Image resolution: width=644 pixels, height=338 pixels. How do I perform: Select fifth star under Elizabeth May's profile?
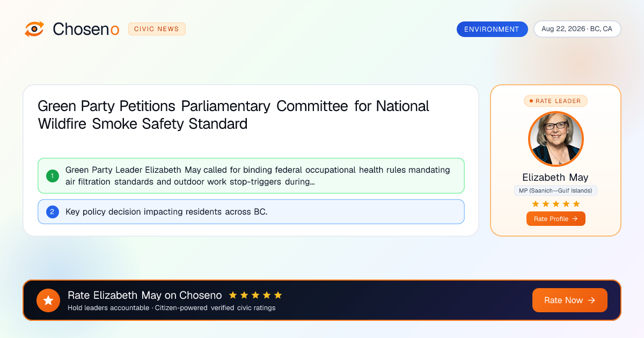click(x=576, y=204)
